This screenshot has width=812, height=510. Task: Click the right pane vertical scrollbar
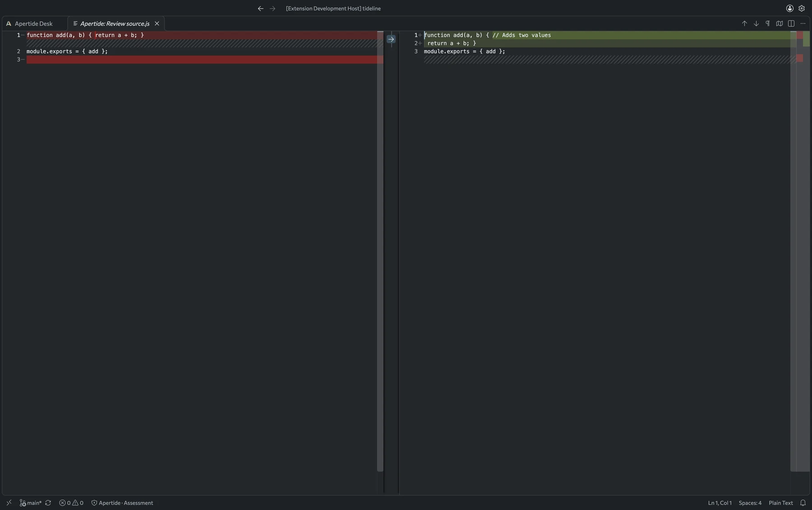[794, 251]
